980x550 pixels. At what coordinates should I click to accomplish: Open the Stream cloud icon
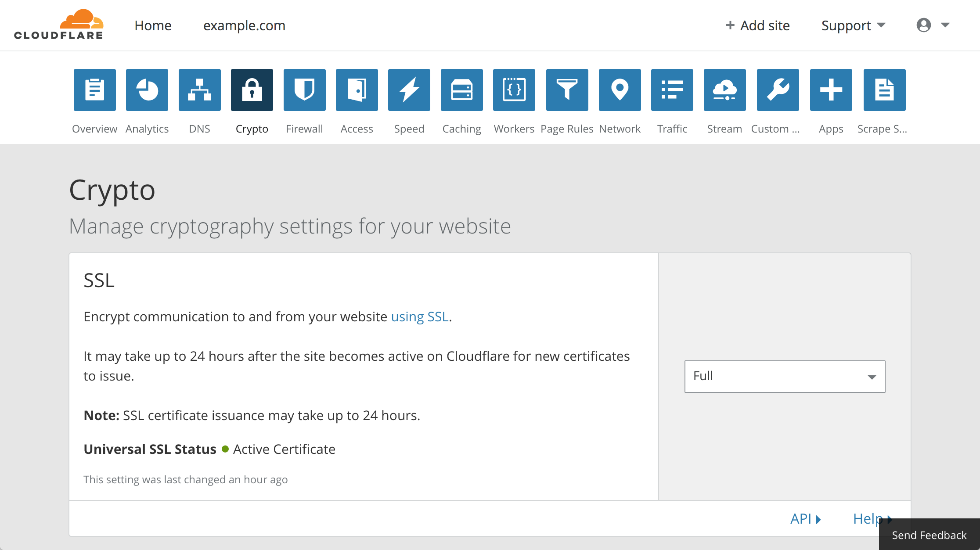(724, 90)
